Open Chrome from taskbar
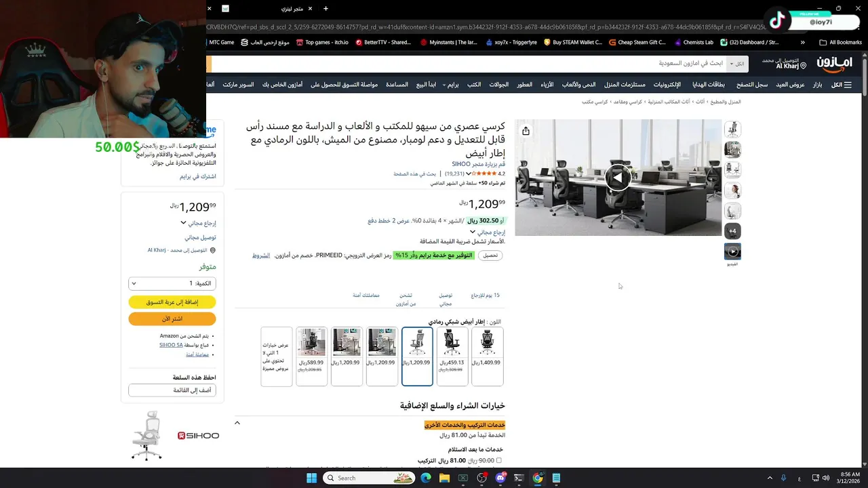 (x=537, y=478)
